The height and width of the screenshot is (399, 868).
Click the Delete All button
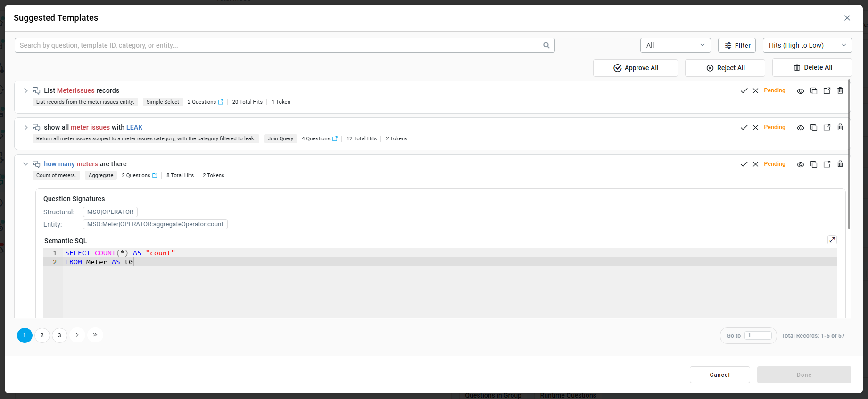812,67
